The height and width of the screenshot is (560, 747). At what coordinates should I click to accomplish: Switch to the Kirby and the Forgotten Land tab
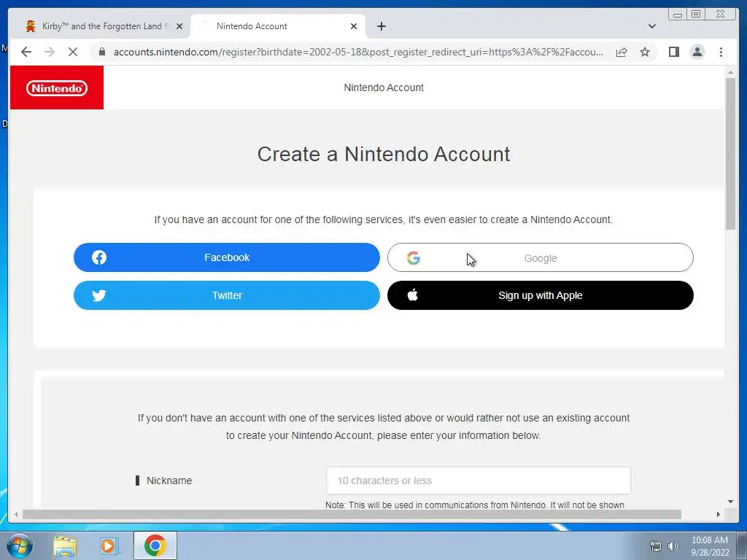pos(102,26)
